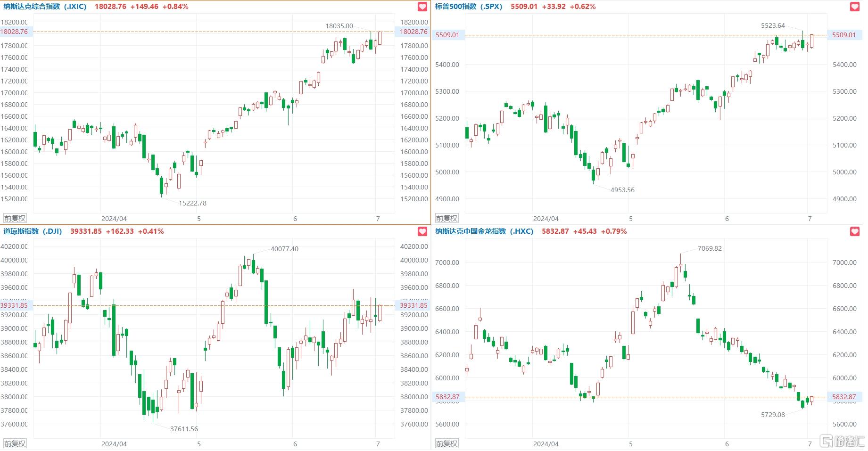Open 前复权 selector in 纳斯达克中国金龙指数 chart
Screen dimensions: 868x451
tap(446, 443)
